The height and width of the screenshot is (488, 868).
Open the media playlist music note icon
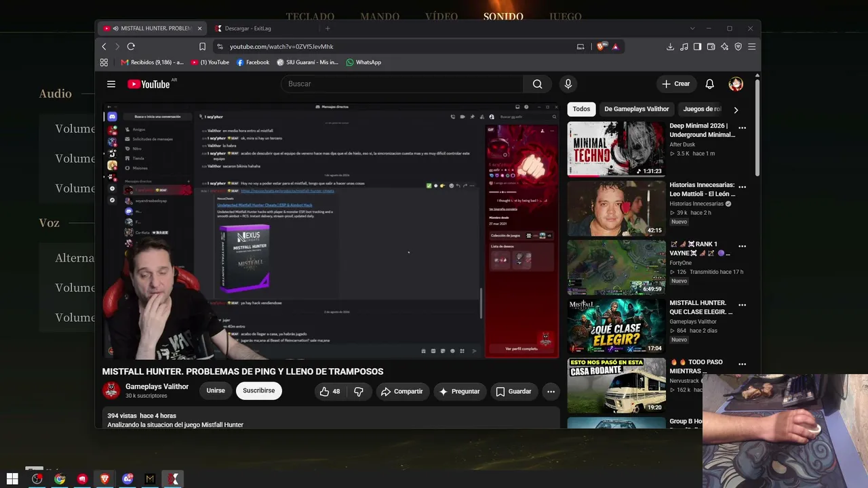click(x=684, y=47)
